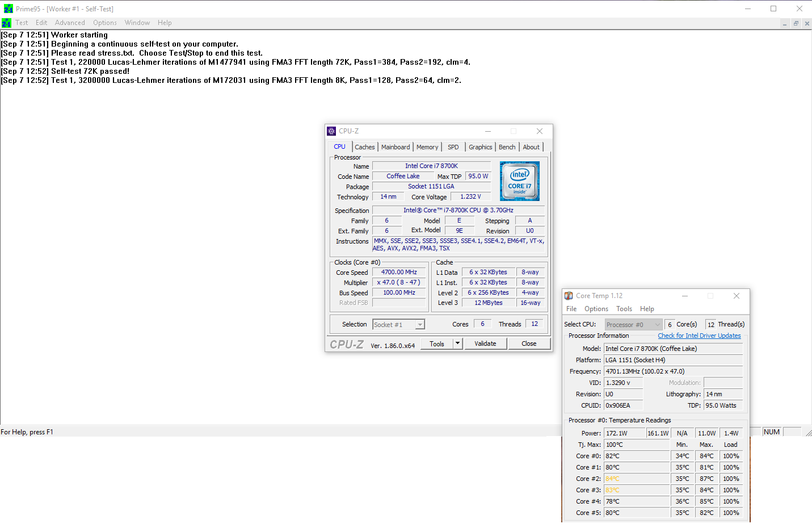Minimize the Prime95 worker child window

785,23
